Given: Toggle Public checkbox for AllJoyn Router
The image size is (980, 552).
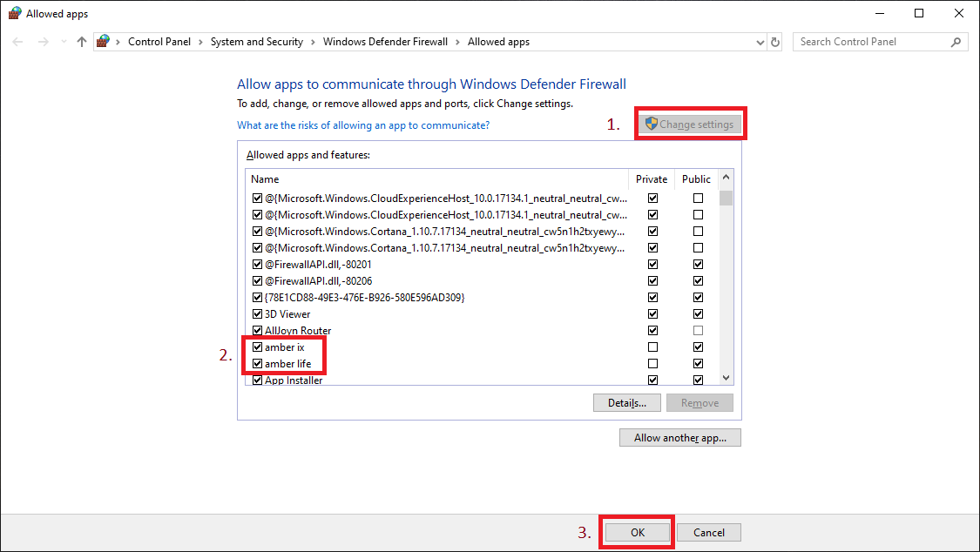Looking at the screenshot, I should click(x=698, y=330).
